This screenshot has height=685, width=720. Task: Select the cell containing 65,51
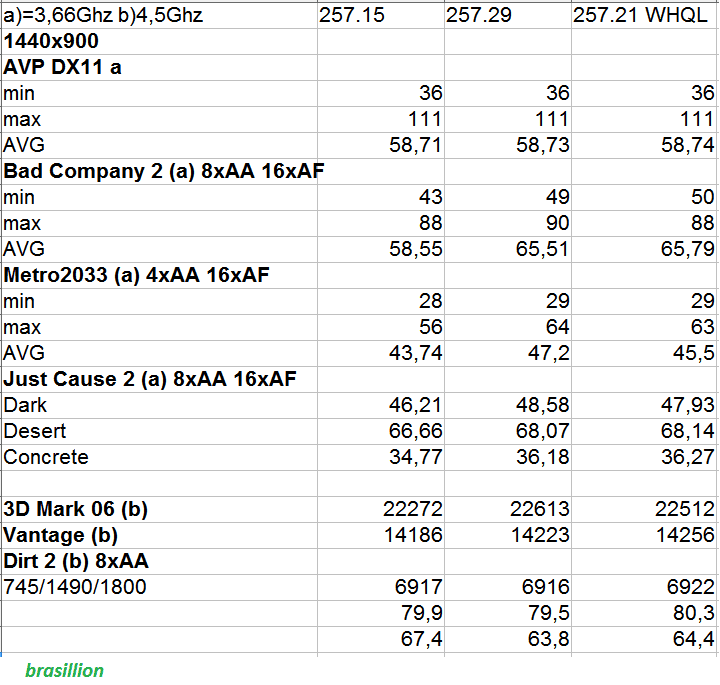click(x=508, y=249)
